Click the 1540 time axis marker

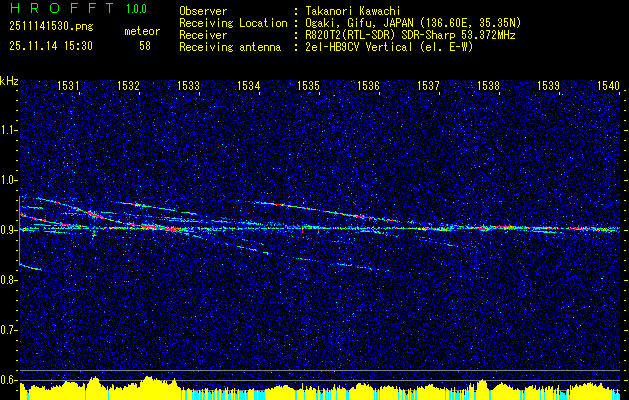pyautogui.click(x=608, y=85)
